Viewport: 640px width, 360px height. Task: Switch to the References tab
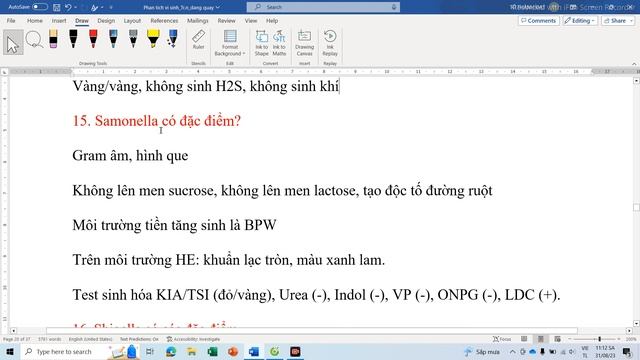tap(164, 20)
